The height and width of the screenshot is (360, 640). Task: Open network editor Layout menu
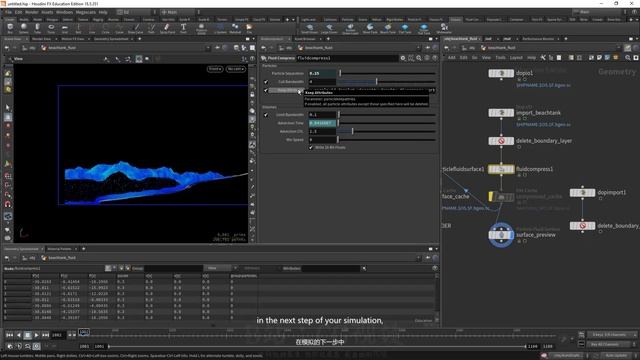[x=516, y=58]
